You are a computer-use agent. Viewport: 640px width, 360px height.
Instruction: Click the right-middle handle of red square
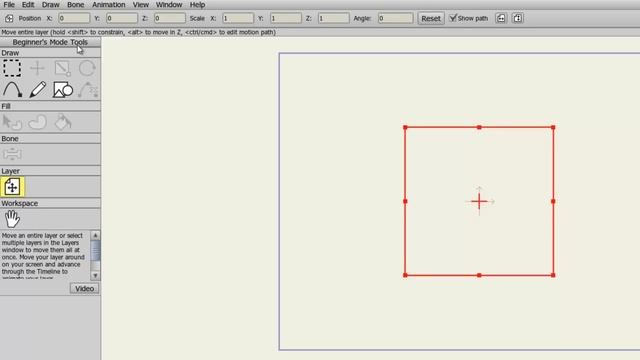(x=553, y=201)
